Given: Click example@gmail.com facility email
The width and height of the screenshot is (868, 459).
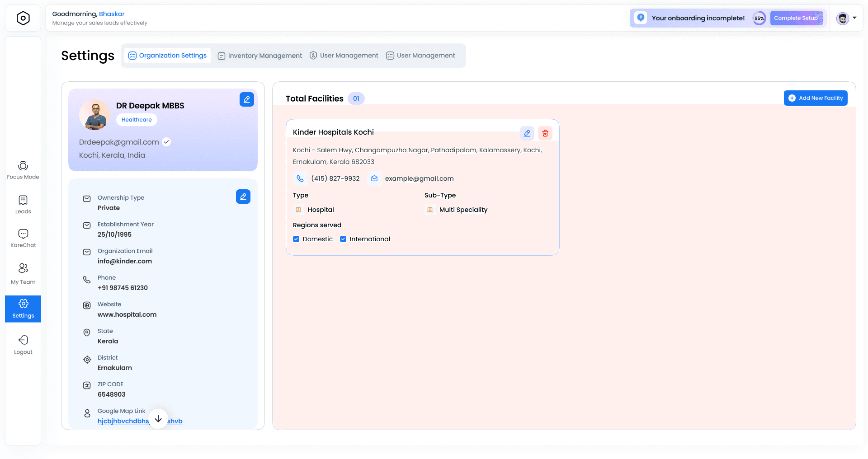Looking at the screenshot, I should pos(420,178).
